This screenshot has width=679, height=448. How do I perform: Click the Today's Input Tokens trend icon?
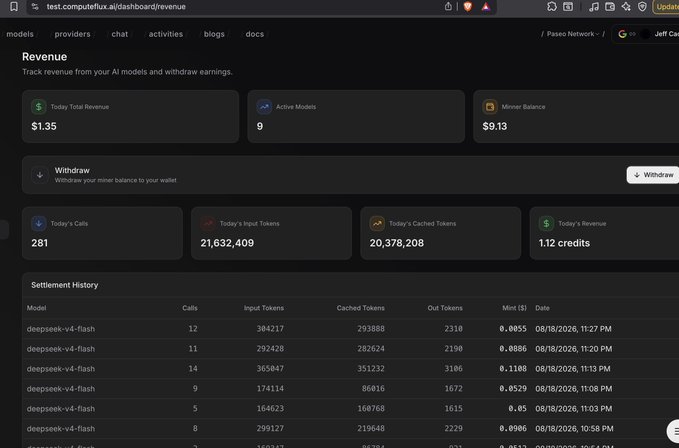click(208, 223)
